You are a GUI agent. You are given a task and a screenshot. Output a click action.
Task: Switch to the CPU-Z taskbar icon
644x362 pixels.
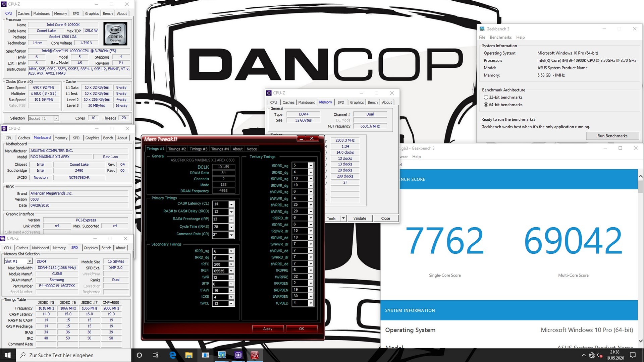tap(238, 355)
